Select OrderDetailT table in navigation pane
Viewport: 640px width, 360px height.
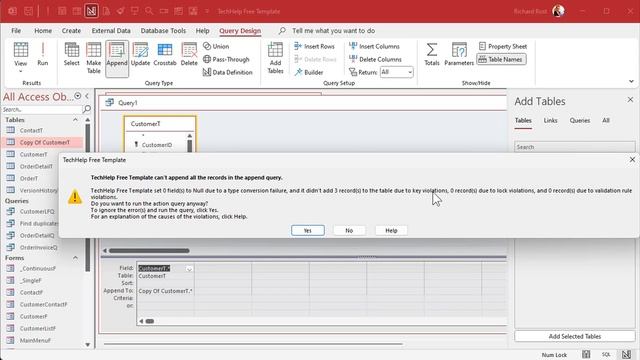point(36,166)
